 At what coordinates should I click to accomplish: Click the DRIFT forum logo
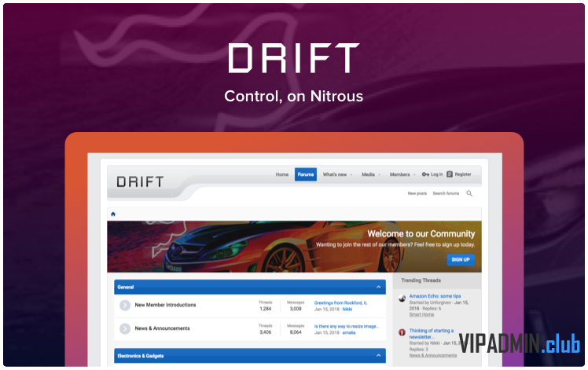point(140,181)
